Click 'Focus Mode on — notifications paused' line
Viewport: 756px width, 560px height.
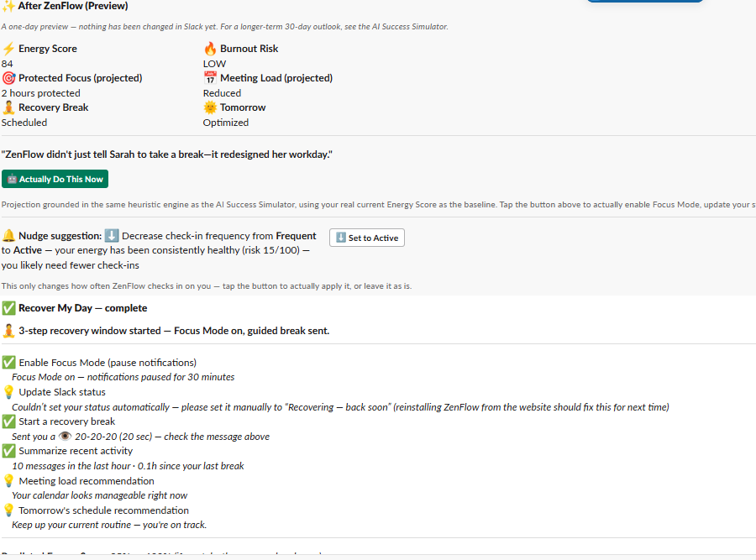pos(123,377)
